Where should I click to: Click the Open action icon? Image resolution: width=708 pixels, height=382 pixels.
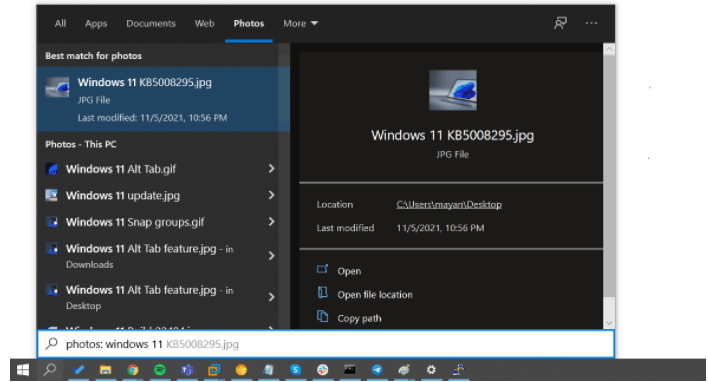pos(322,270)
